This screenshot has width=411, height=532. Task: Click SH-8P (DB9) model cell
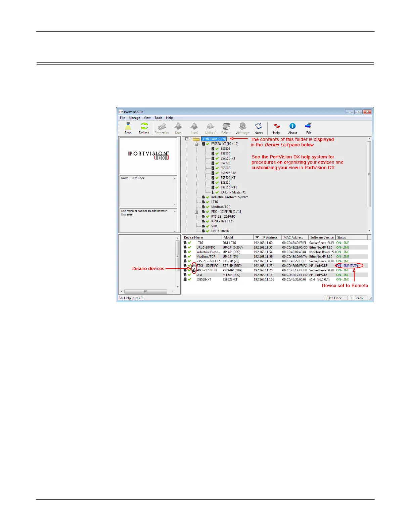coord(231,275)
